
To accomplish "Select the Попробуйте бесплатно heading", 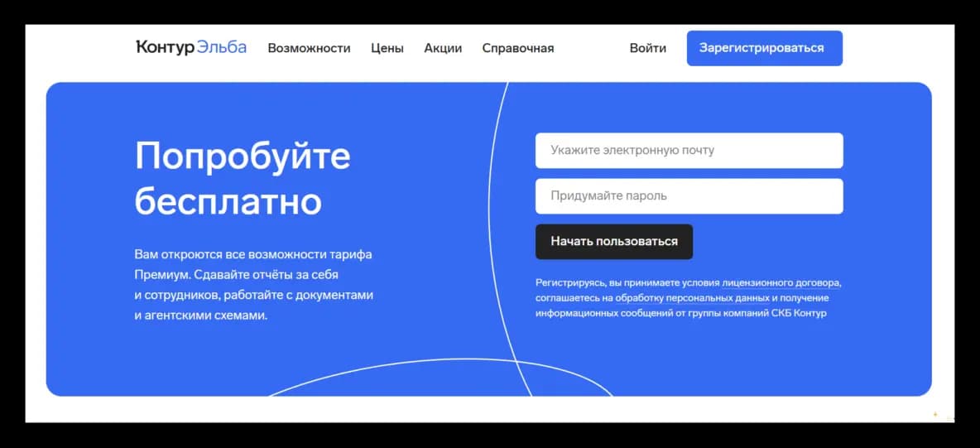I will click(243, 178).
